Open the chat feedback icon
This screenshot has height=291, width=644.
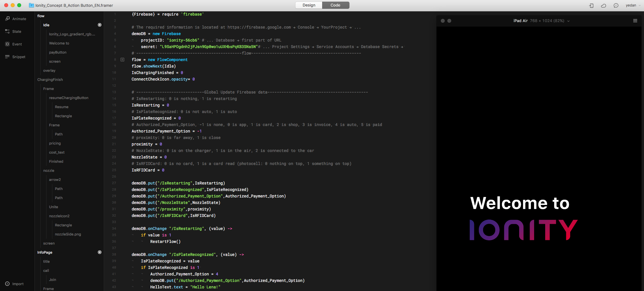pos(616,6)
